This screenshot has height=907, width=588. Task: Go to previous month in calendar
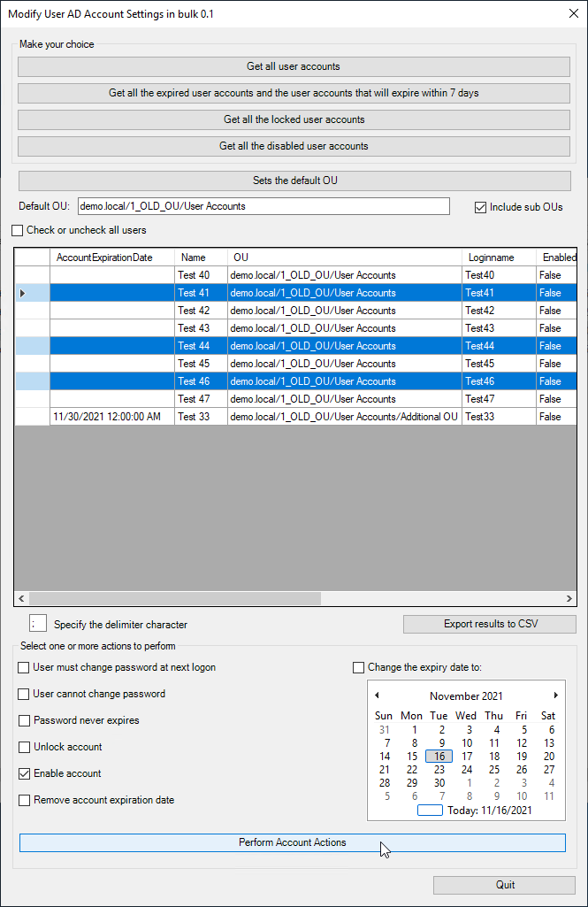[377, 696]
